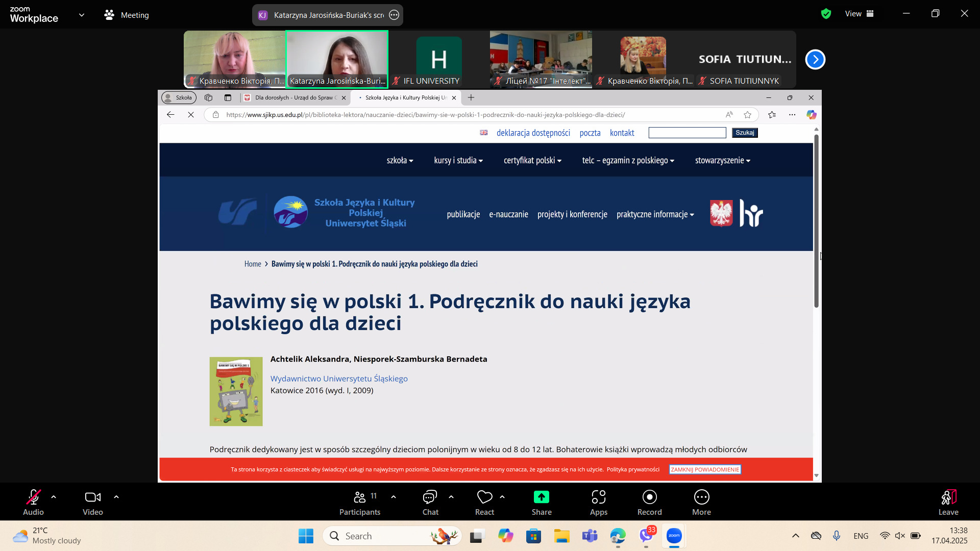Open a new browser tab
This screenshot has width=980, height=551.
tap(471, 97)
